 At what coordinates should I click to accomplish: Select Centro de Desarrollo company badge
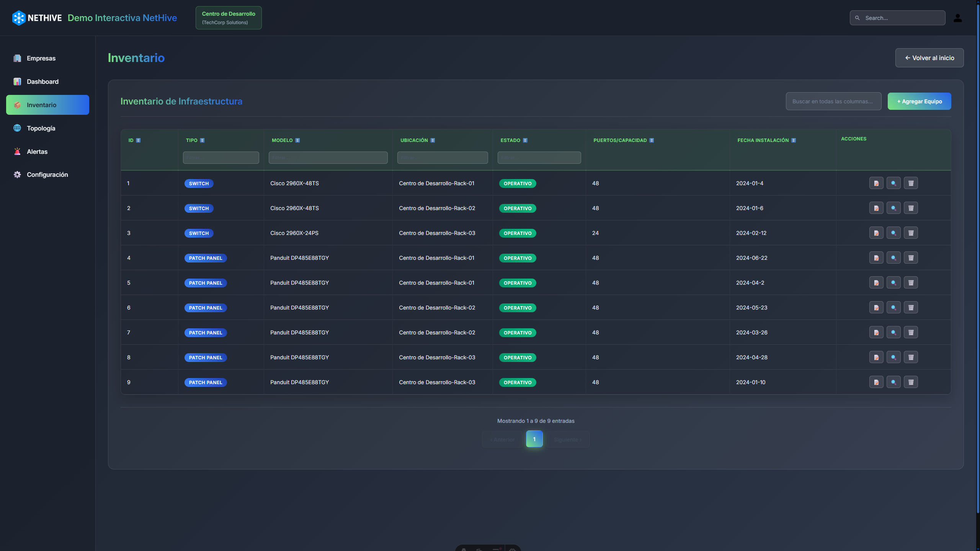tap(229, 18)
